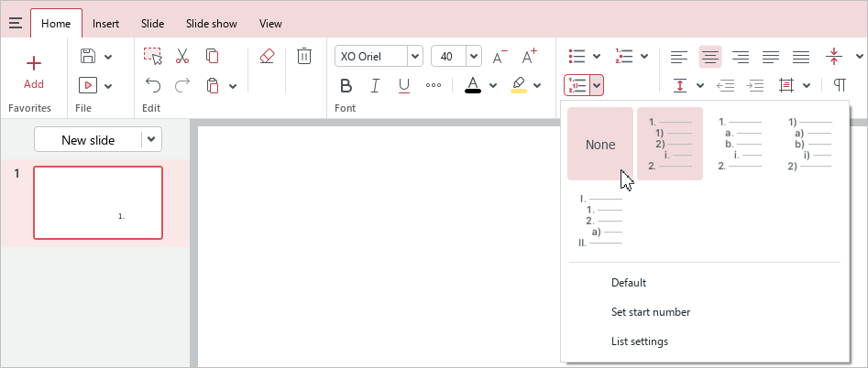
Task: Select slide 1 thumbnail
Action: [98, 202]
